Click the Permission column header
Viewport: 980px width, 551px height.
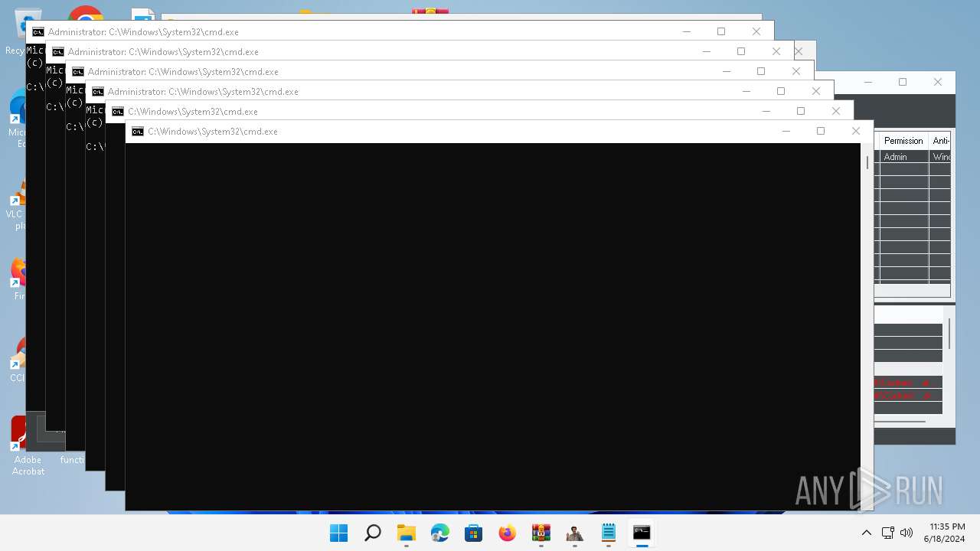pyautogui.click(x=903, y=141)
